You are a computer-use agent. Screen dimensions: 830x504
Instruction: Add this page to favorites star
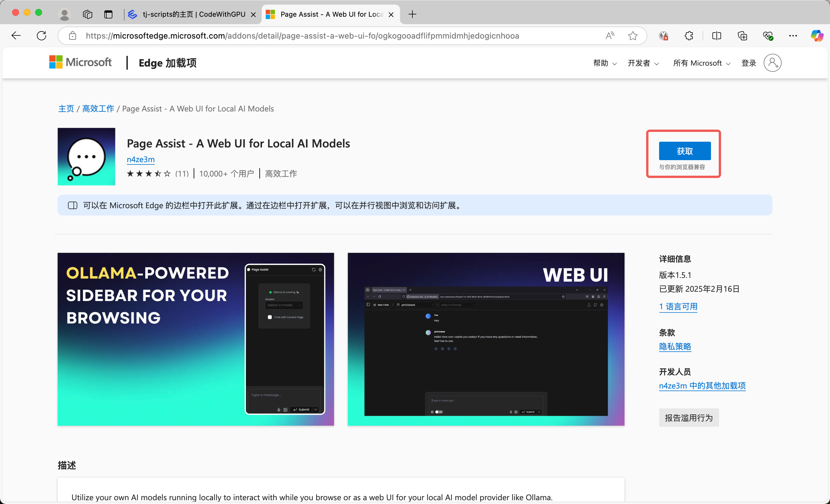[x=633, y=36]
